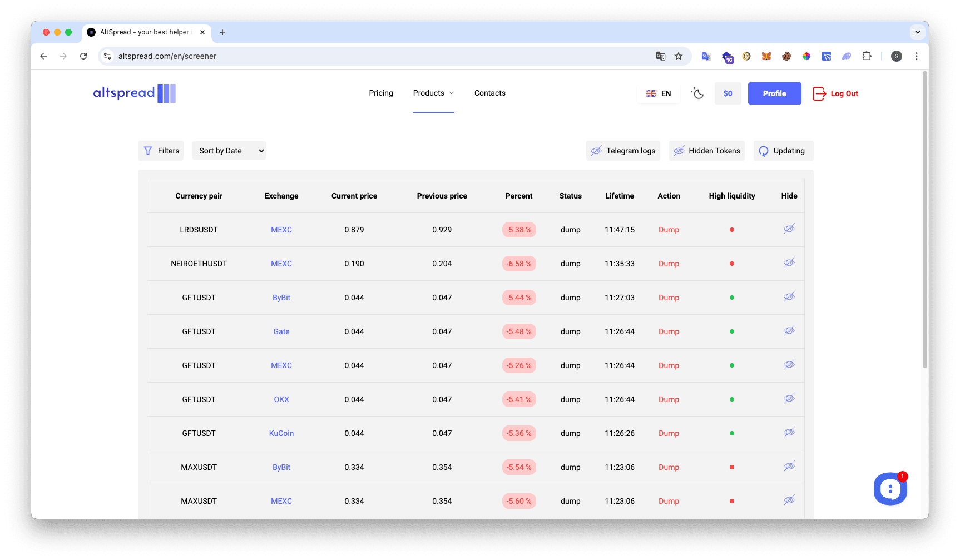Screen dimensions: 960x560
Task: Click the altspread logo
Action: 135,93
